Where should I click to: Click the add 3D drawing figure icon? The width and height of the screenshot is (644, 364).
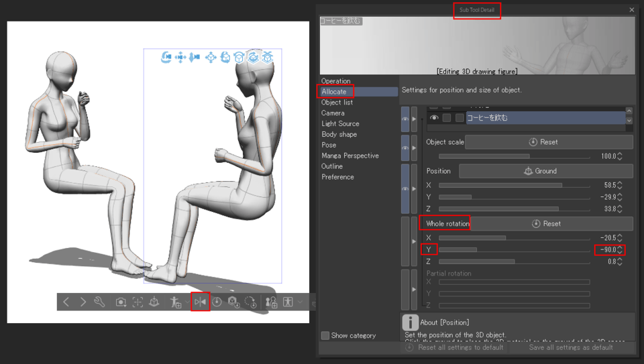pos(175,302)
